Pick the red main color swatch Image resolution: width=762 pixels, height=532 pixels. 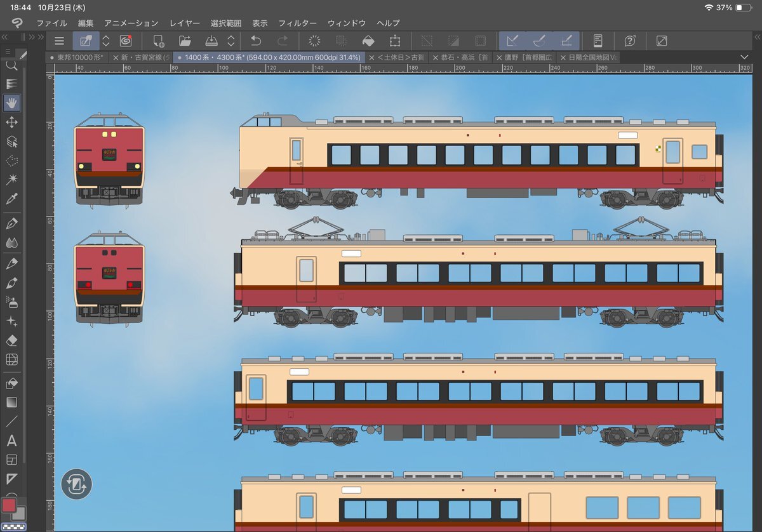click(9, 505)
